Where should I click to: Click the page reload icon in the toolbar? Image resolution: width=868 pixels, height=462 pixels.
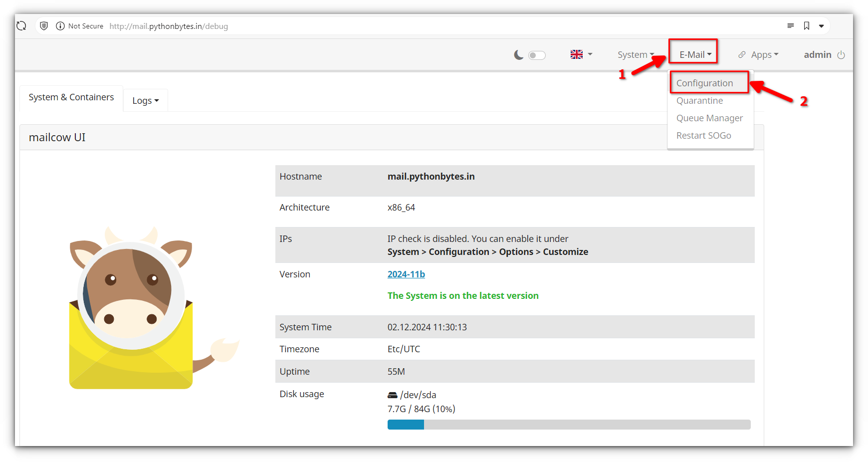tap(21, 25)
